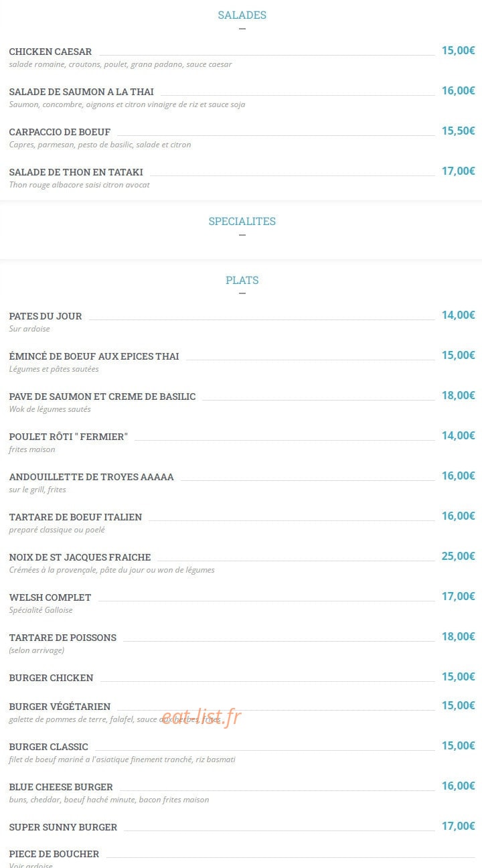
Task: Choose the BURGER CHICKEN item
Action: tap(51, 678)
